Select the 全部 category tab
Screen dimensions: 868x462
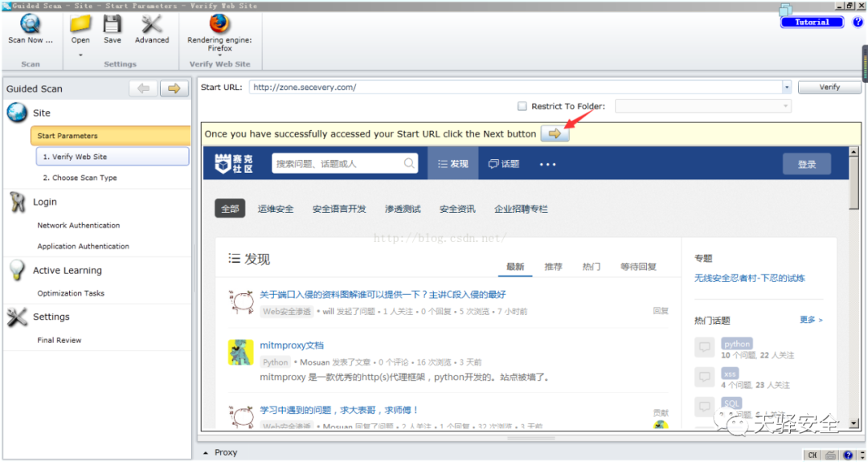[x=230, y=209]
